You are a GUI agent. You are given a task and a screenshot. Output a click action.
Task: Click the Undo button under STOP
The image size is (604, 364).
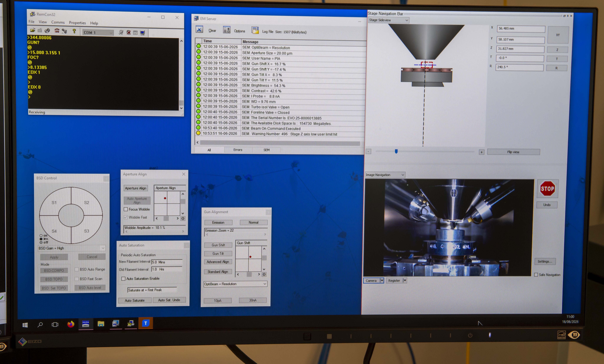click(x=547, y=205)
